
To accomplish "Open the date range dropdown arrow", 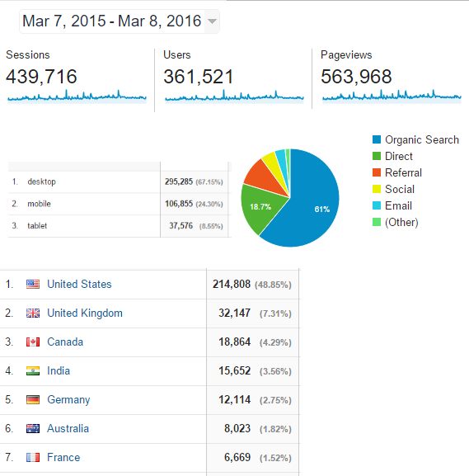I will pos(212,21).
